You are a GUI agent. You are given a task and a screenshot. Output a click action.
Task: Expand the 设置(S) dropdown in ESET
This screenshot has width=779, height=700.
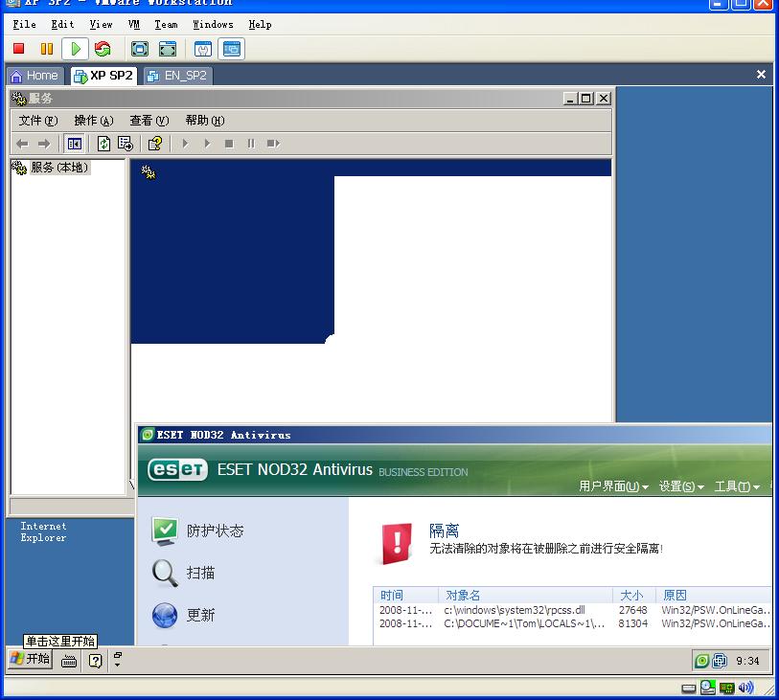[x=681, y=486]
